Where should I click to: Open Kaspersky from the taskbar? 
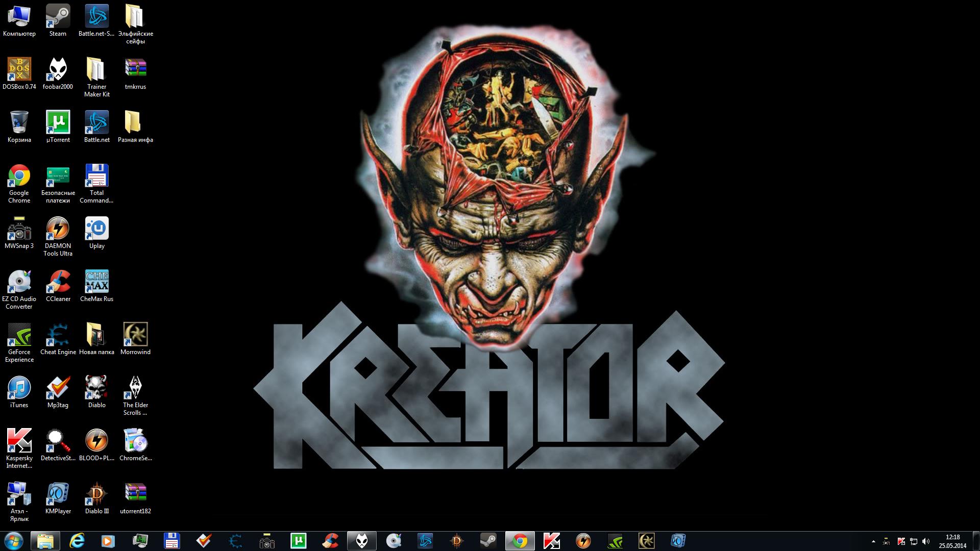coord(552,541)
